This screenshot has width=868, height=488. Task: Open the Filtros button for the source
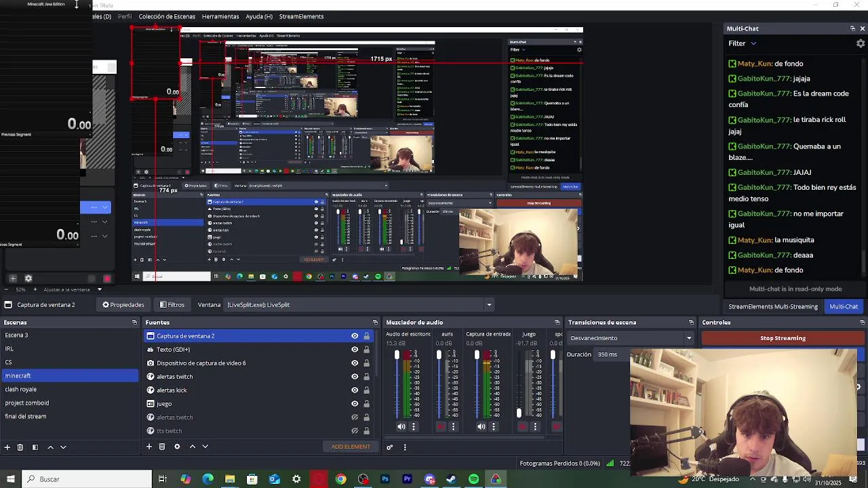pos(172,305)
